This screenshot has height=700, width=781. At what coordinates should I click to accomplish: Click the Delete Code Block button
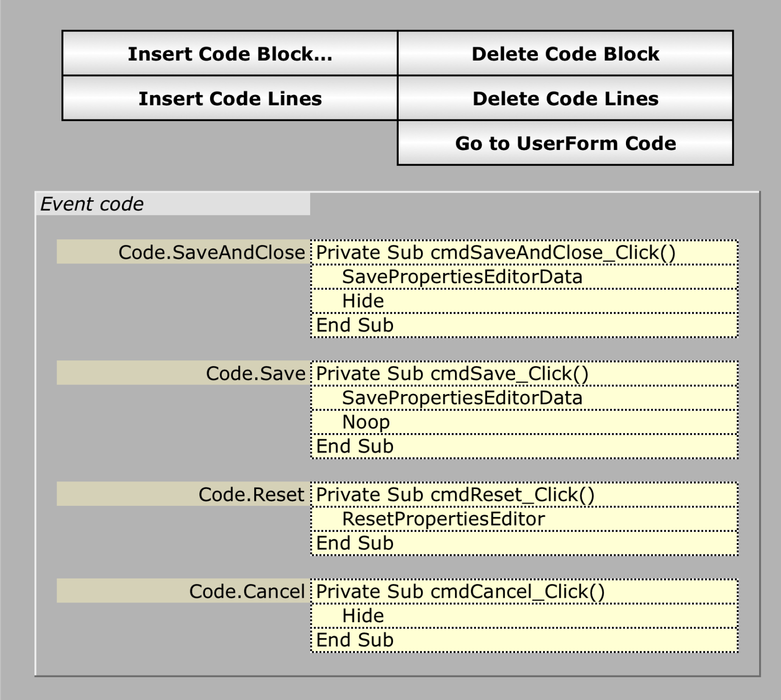click(x=564, y=54)
